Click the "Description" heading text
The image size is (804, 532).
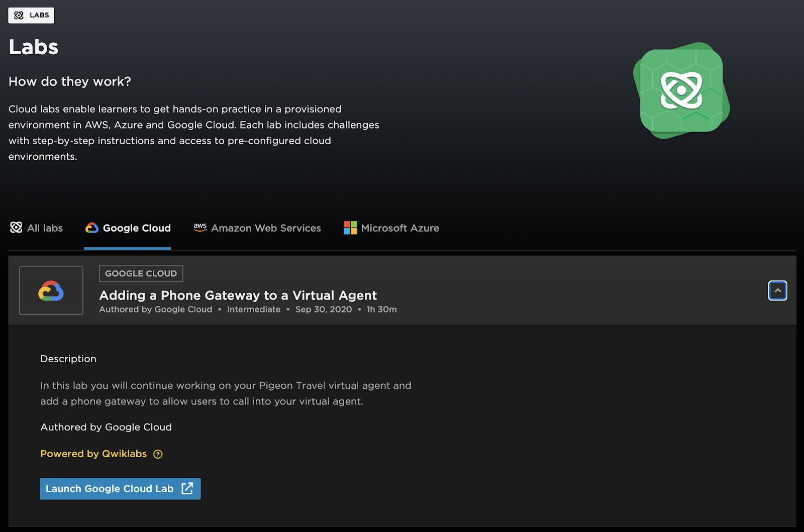tap(68, 359)
